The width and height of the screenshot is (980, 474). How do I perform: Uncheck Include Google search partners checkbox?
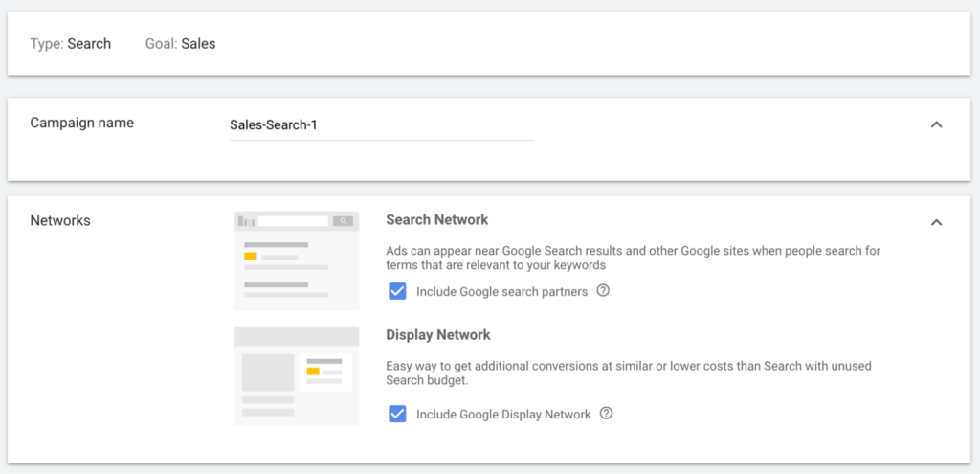[397, 291]
